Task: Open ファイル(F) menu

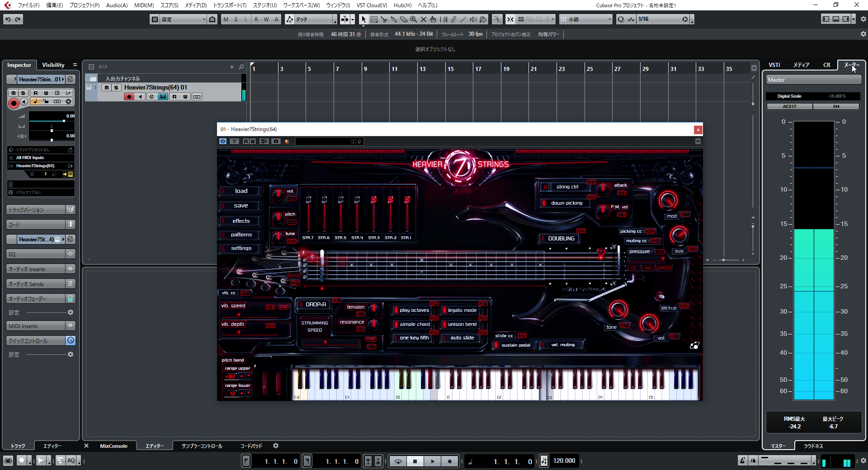Action: pyautogui.click(x=28, y=5)
